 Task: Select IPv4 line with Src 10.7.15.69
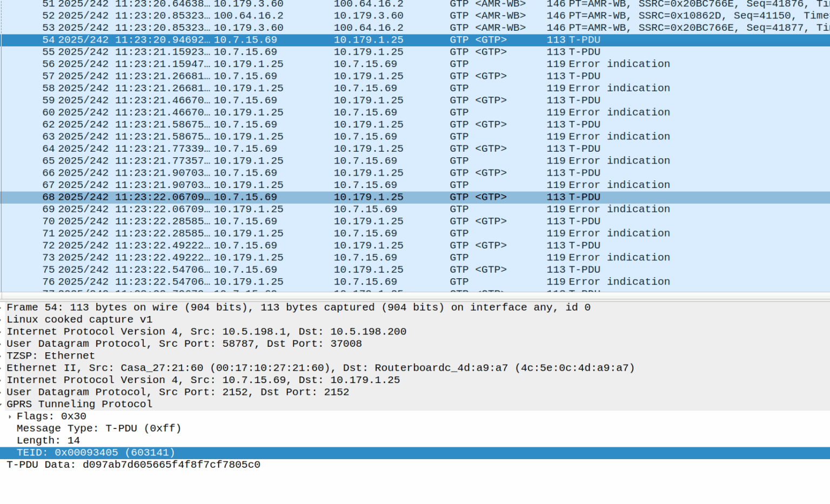pos(203,380)
